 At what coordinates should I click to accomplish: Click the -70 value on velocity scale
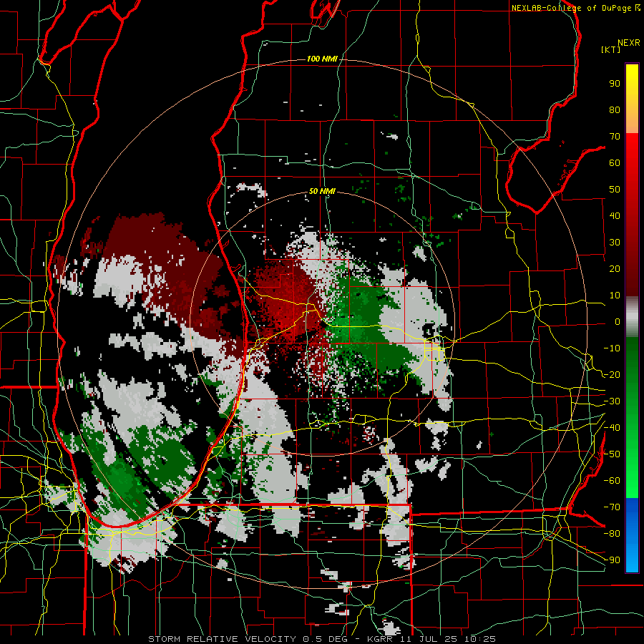point(612,507)
